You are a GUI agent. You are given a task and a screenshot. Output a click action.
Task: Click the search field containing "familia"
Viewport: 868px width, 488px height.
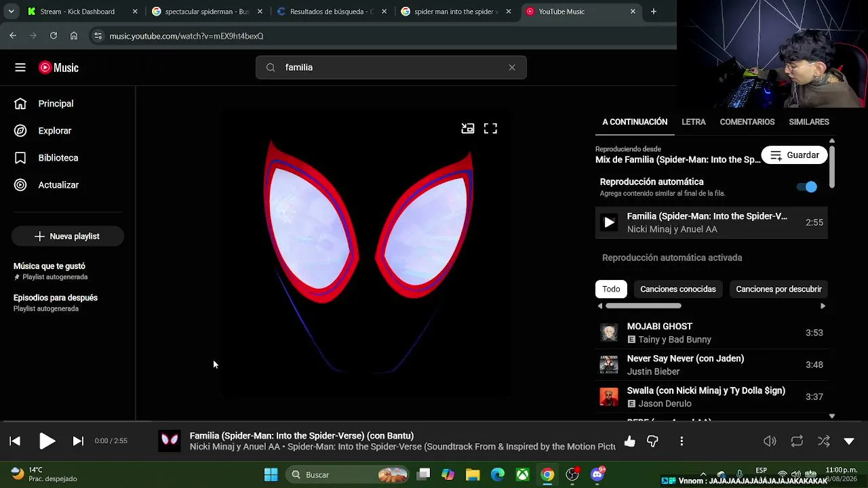pyautogui.click(x=391, y=68)
